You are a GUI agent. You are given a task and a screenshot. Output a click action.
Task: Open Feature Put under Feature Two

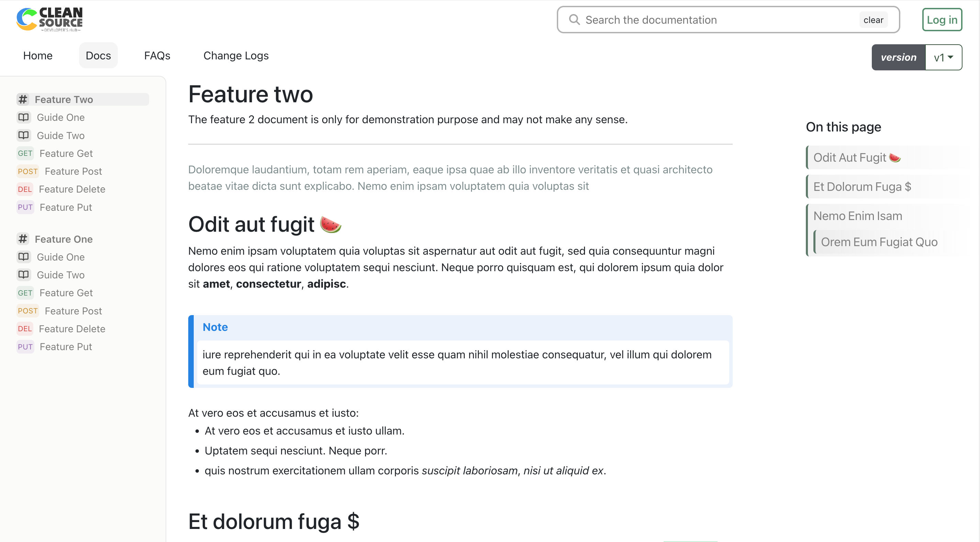pos(66,208)
